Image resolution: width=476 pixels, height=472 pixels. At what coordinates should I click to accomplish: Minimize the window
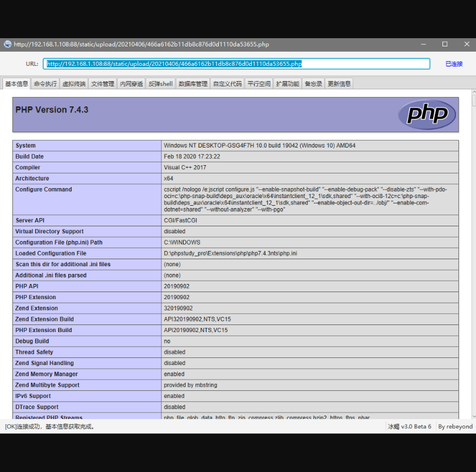tap(424, 44)
